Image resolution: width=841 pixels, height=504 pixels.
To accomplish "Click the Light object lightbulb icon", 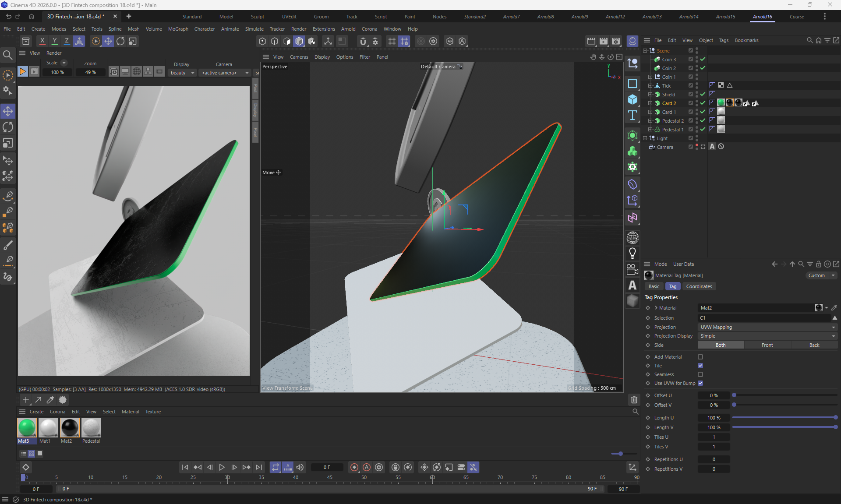I will pos(632,253).
